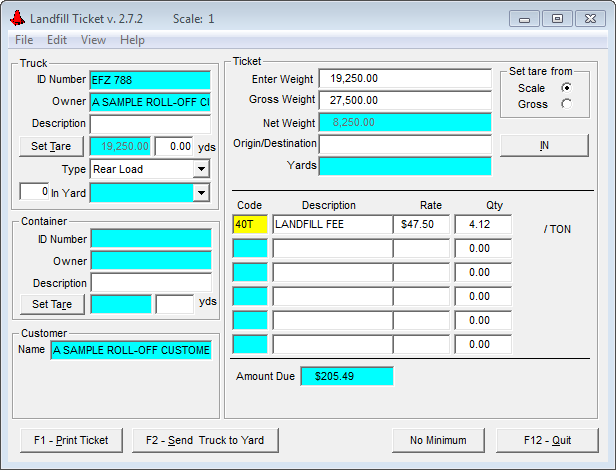Click the container Set Tare button
616x470 pixels.
click(52, 304)
